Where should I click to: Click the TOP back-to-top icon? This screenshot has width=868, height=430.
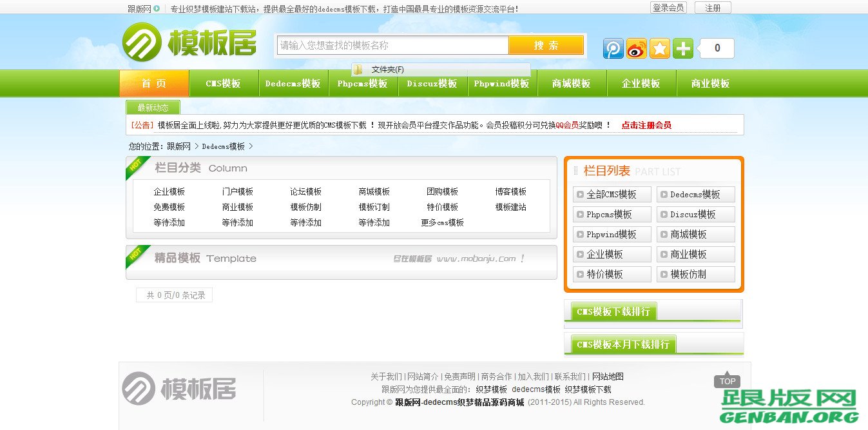pos(727,381)
